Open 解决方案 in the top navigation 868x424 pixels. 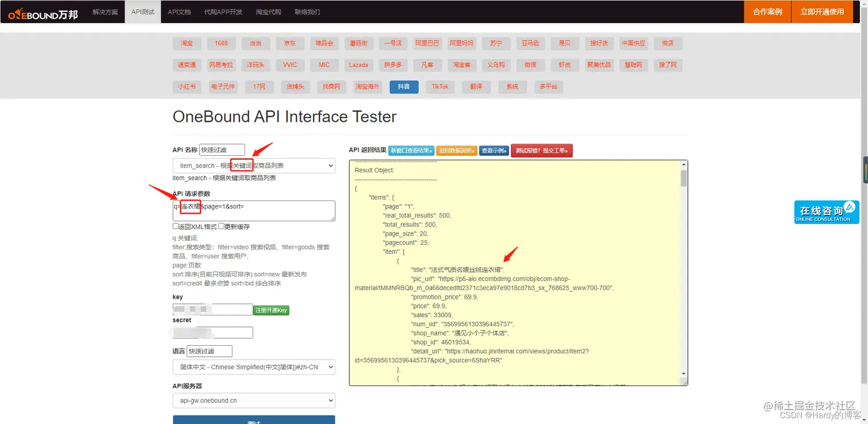point(106,12)
